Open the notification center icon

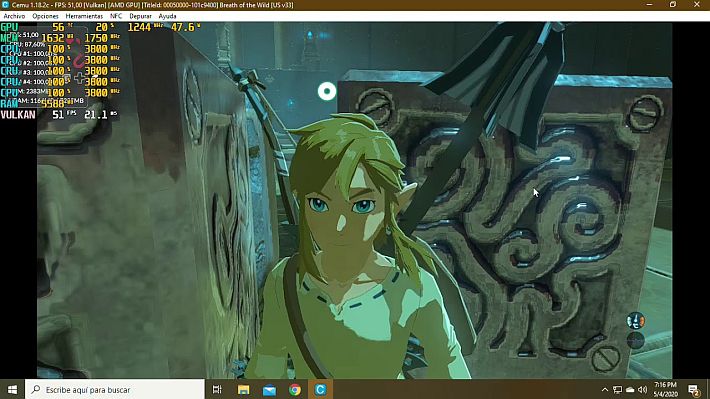coord(693,389)
